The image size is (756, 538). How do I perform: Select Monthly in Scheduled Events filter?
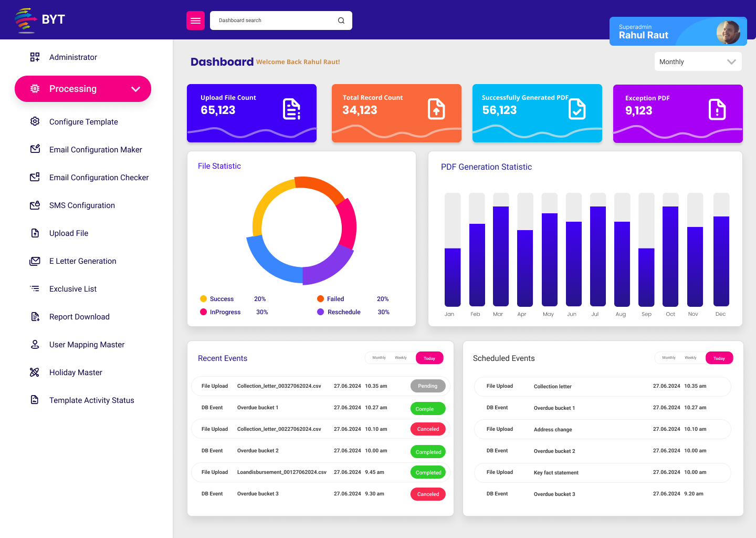coord(669,358)
